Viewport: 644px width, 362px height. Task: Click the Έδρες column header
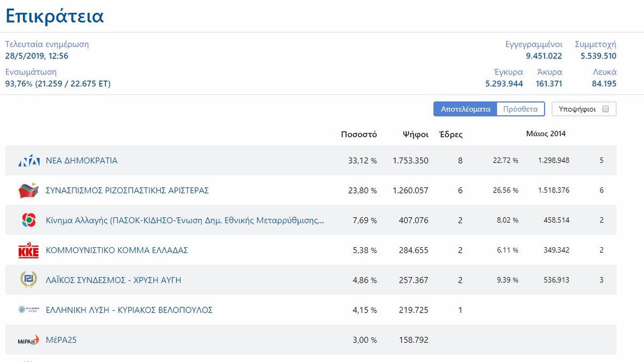tap(451, 135)
